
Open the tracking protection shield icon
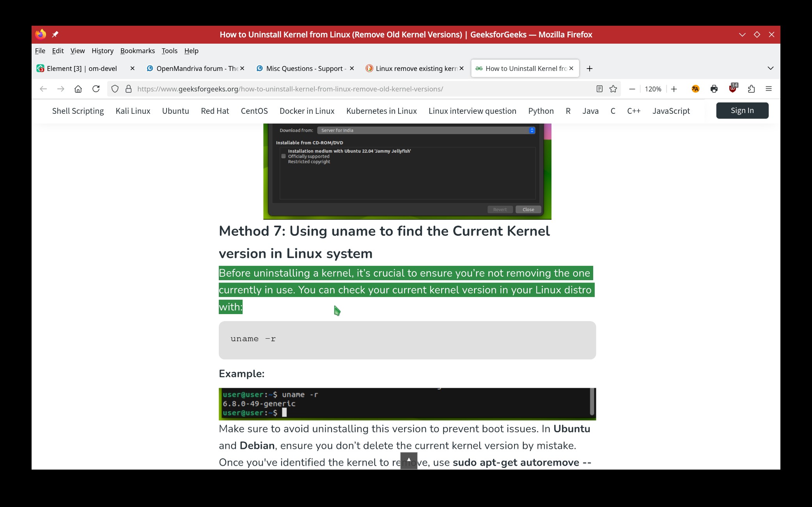click(115, 89)
